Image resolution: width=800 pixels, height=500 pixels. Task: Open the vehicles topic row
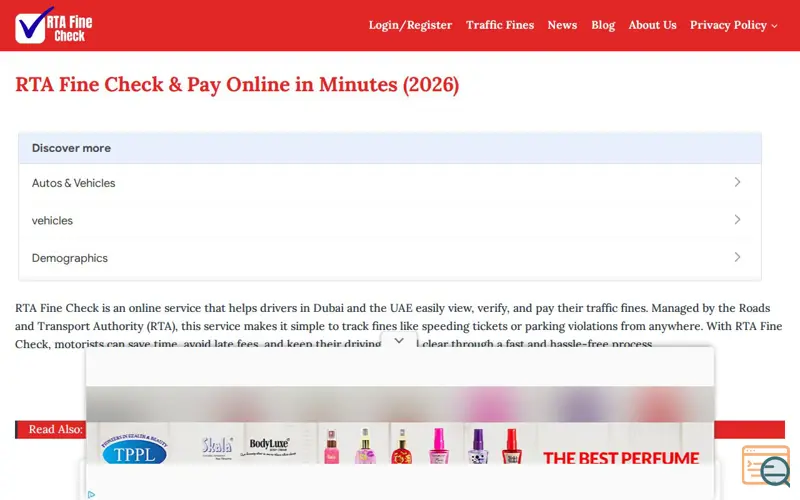(x=390, y=220)
